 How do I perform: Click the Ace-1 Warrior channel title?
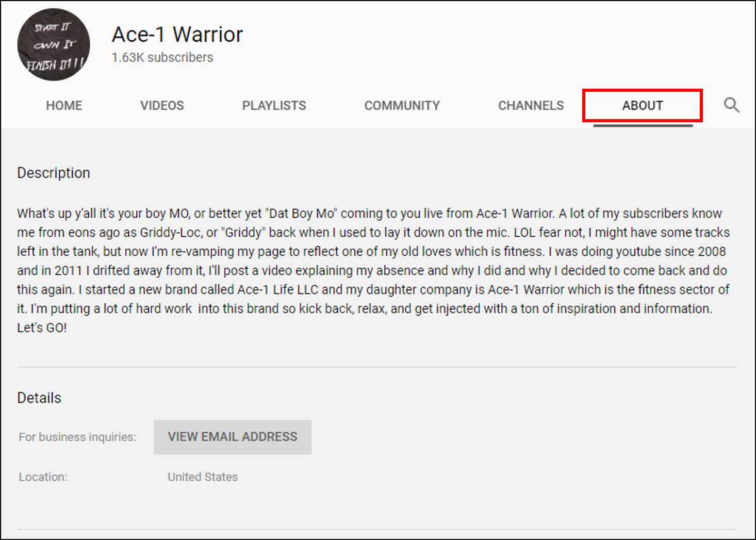pyautogui.click(x=177, y=35)
